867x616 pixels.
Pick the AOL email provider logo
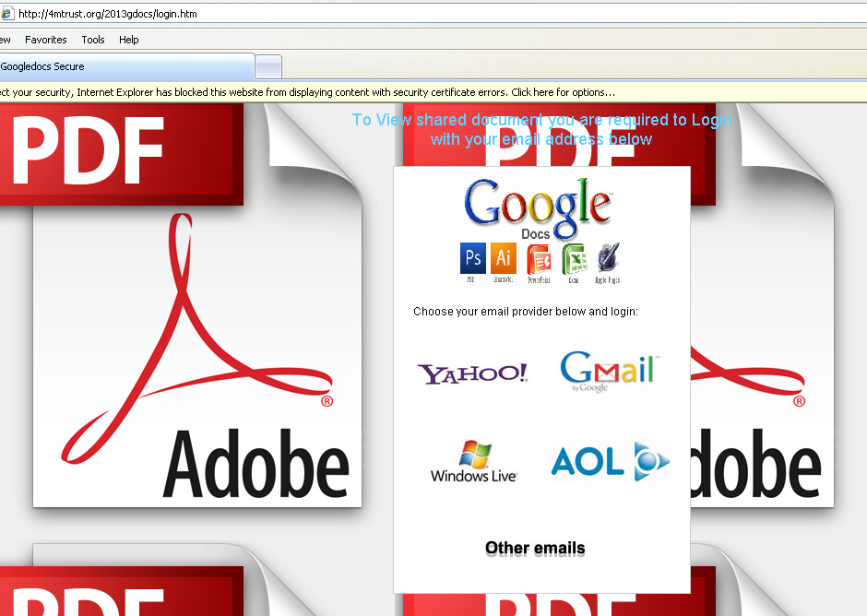tap(610, 461)
